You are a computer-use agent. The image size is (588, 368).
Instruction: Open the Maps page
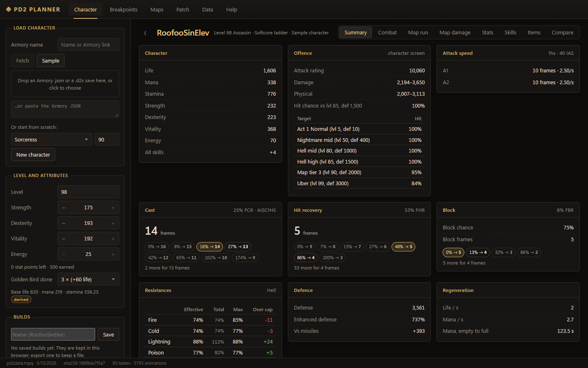click(157, 9)
